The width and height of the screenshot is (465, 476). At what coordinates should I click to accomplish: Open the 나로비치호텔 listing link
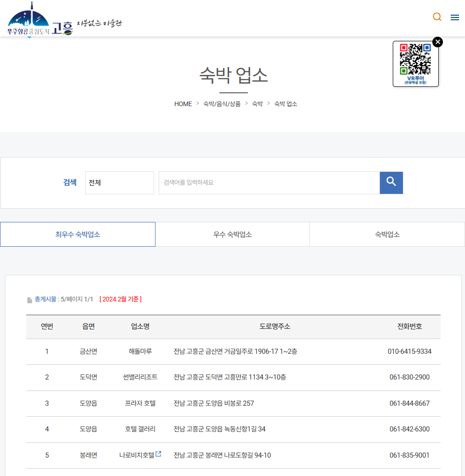(x=138, y=455)
